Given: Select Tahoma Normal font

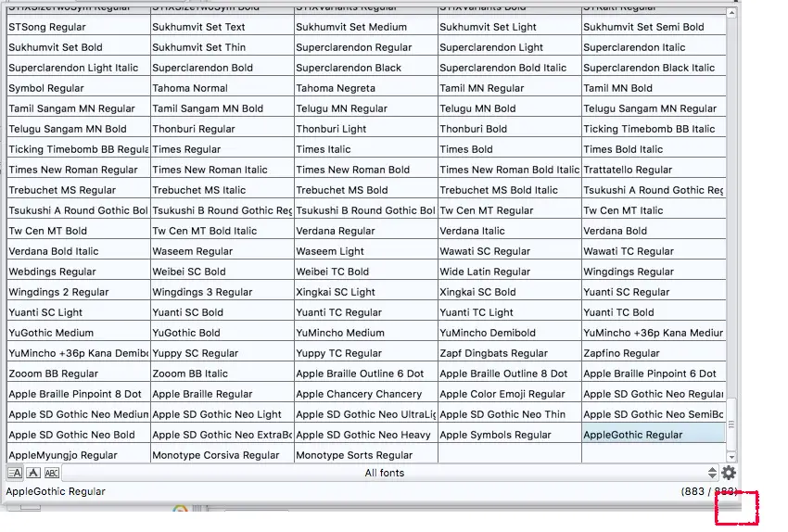Looking at the screenshot, I should point(222,88).
